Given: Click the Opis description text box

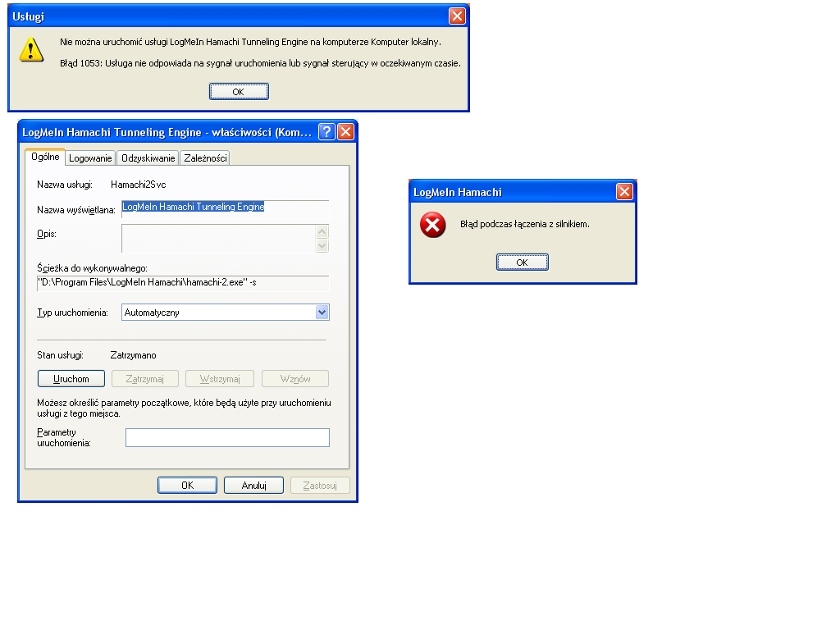Looking at the screenshot, I should [x=218, y=239].
